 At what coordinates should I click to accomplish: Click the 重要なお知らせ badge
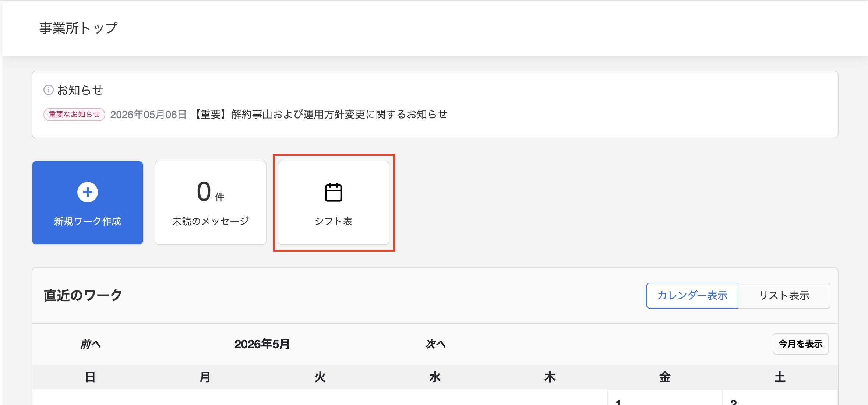(74, 115)
